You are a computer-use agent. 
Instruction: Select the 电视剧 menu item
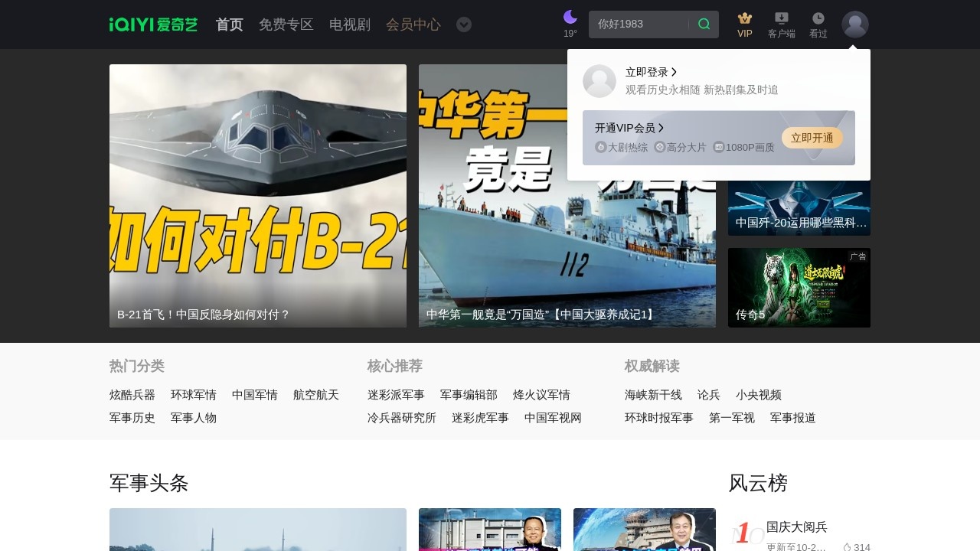(x=349, y=24)
